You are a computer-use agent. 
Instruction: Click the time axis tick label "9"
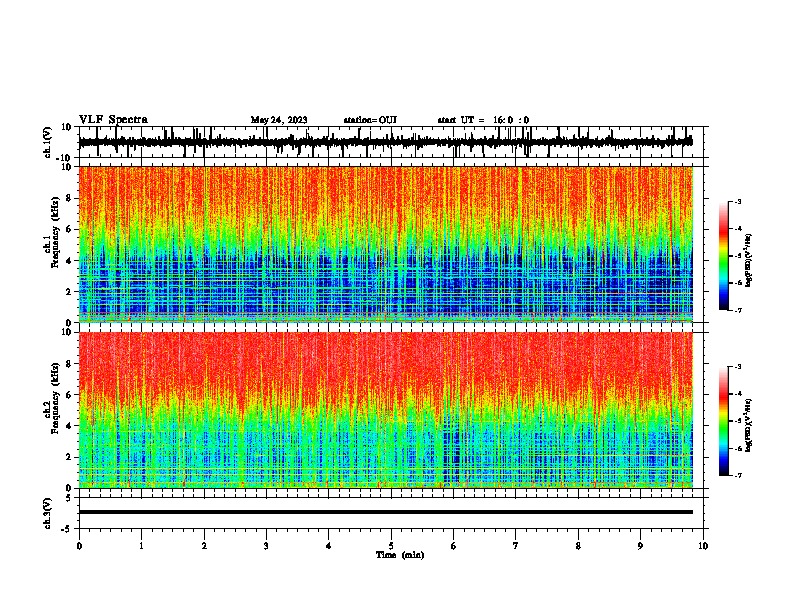point(640,546)
